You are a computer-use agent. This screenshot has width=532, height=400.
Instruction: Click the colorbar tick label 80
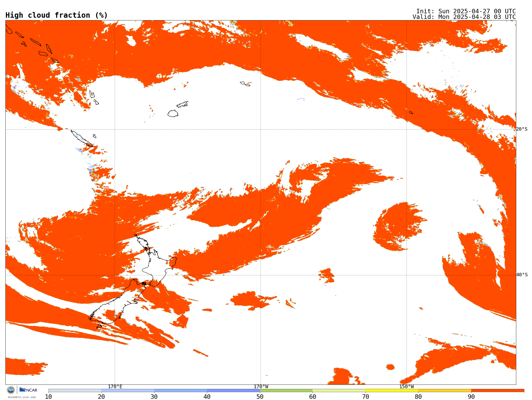pyautogui.click(x=418, y=397)
